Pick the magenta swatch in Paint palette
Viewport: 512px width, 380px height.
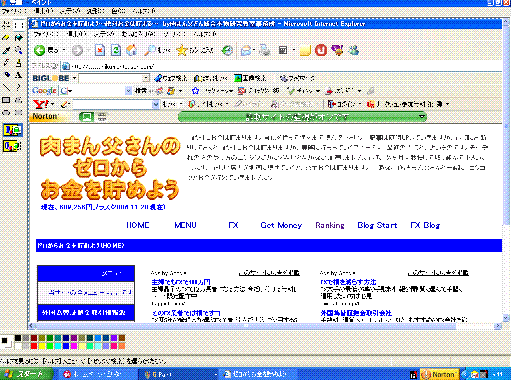click(x=74, y=346)
